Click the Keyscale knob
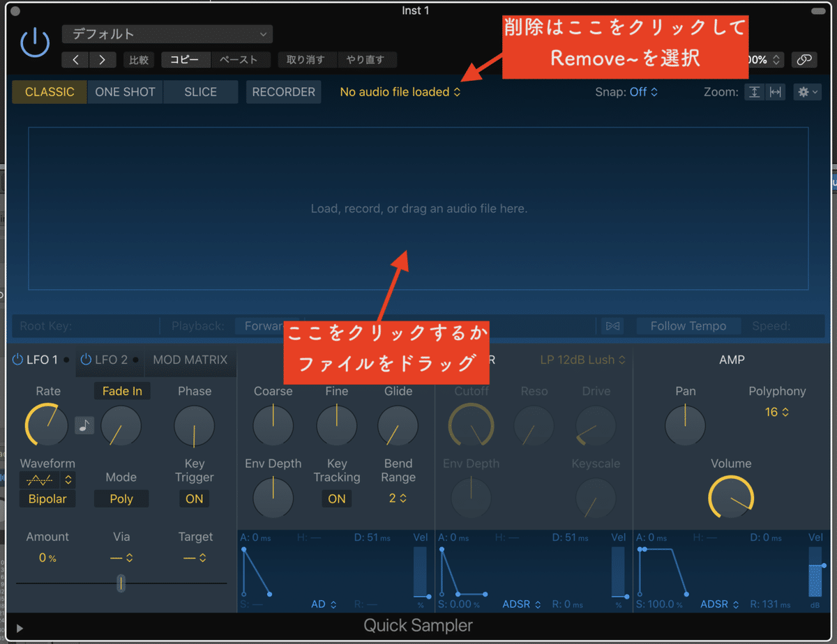 [596, 498]
